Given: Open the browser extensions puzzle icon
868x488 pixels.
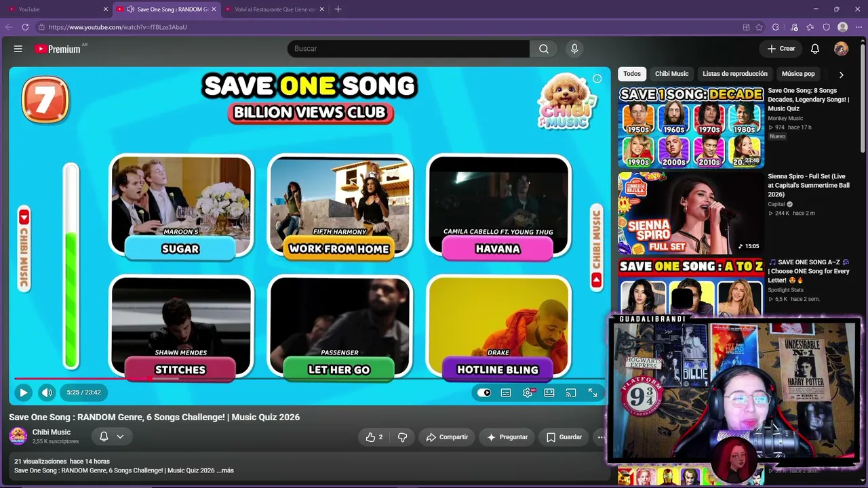Looking at the screenshot, I should tap(776, 27).
